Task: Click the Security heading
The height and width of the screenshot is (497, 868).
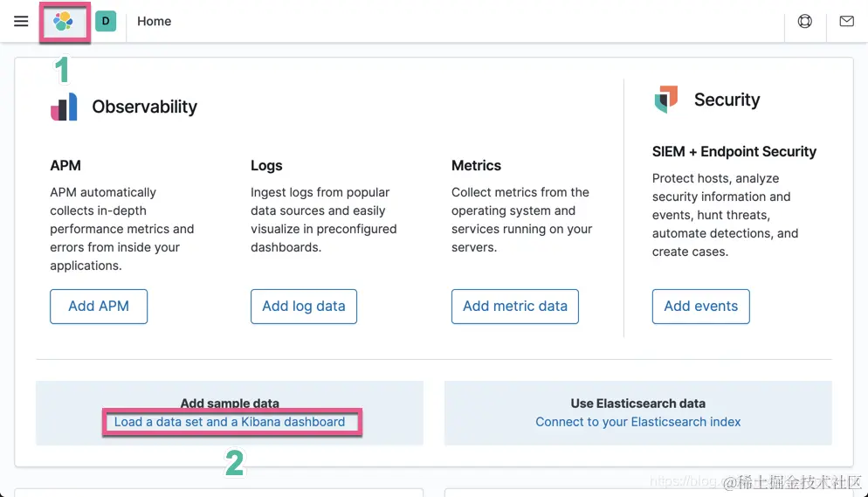Action: coord(727,100)
